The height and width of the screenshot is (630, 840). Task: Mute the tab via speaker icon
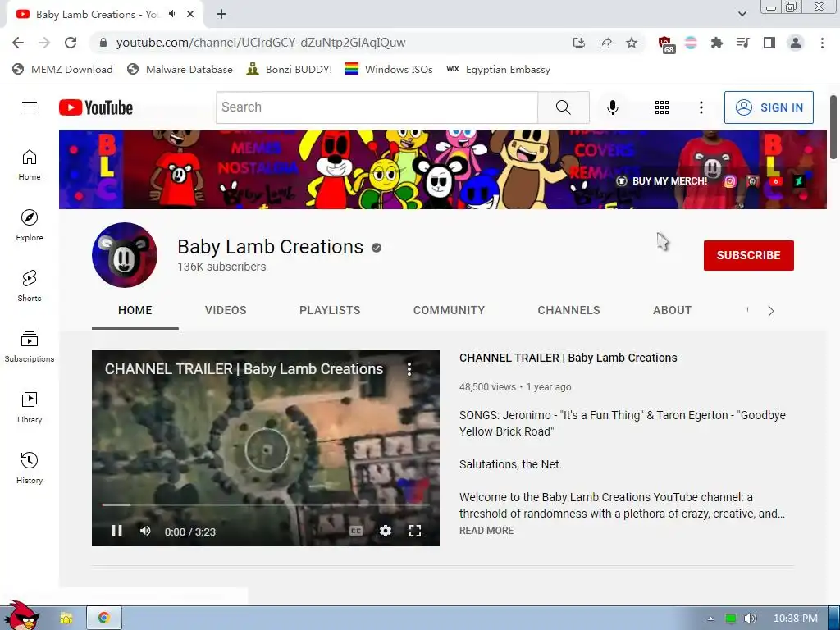click(172, 14)
